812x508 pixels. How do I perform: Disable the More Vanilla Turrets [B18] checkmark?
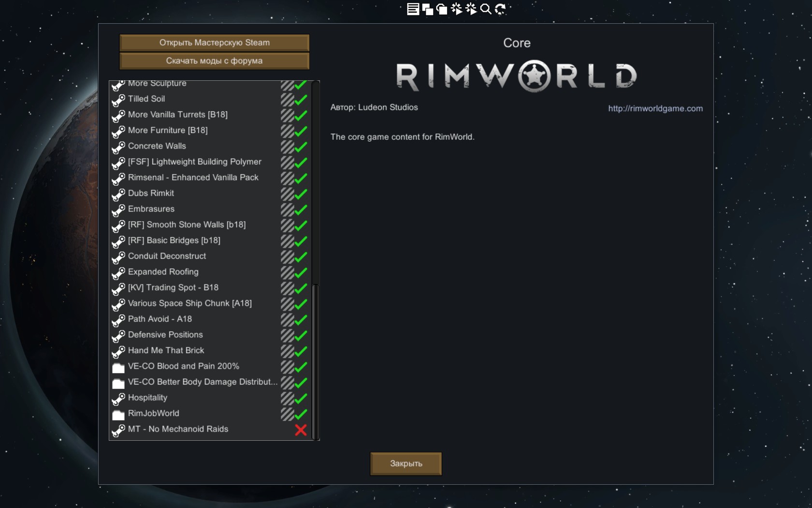pos(301,115)
